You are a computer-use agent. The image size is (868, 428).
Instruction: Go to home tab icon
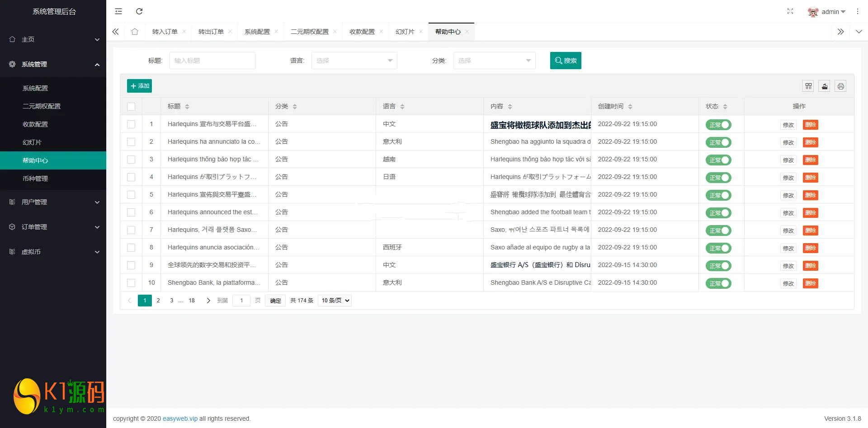[x=135, y=32]
